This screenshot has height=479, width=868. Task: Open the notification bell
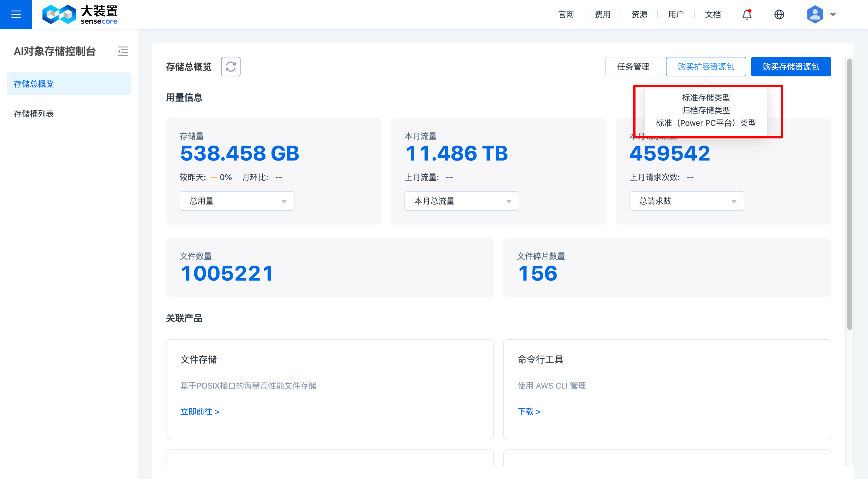(x=747, y=14)
